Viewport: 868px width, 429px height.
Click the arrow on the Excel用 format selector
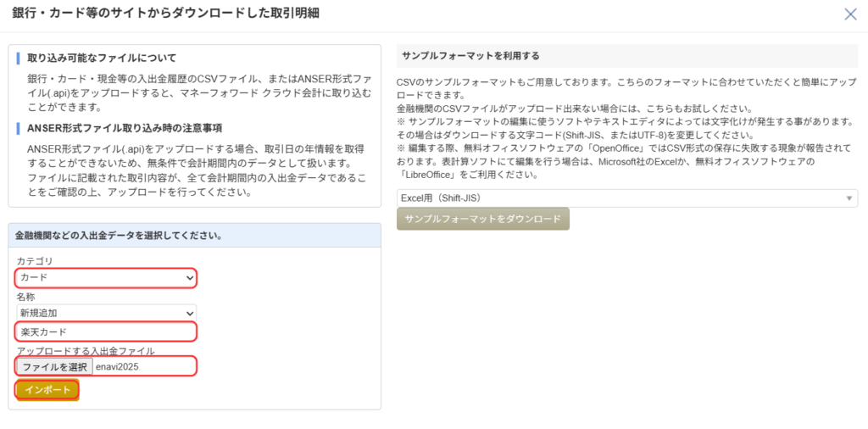[849, 198]
